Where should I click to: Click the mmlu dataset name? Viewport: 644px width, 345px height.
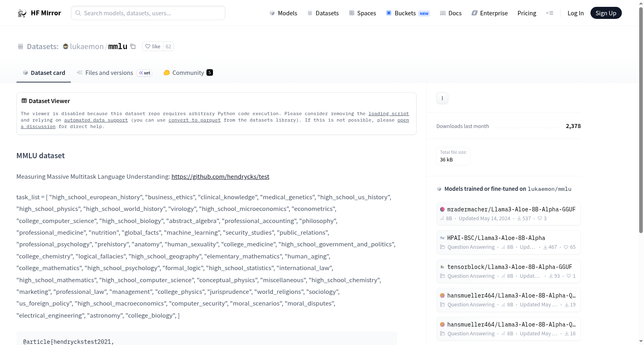[118, 47]
